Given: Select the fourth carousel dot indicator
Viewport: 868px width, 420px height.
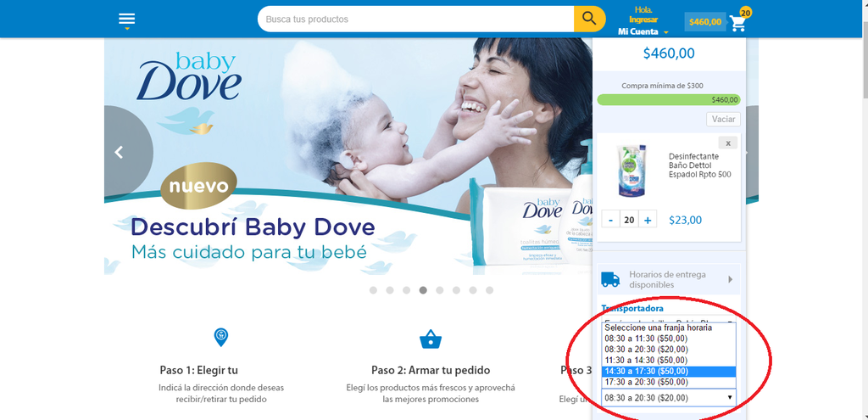Looking at the screenshot, I should point(423,290).
